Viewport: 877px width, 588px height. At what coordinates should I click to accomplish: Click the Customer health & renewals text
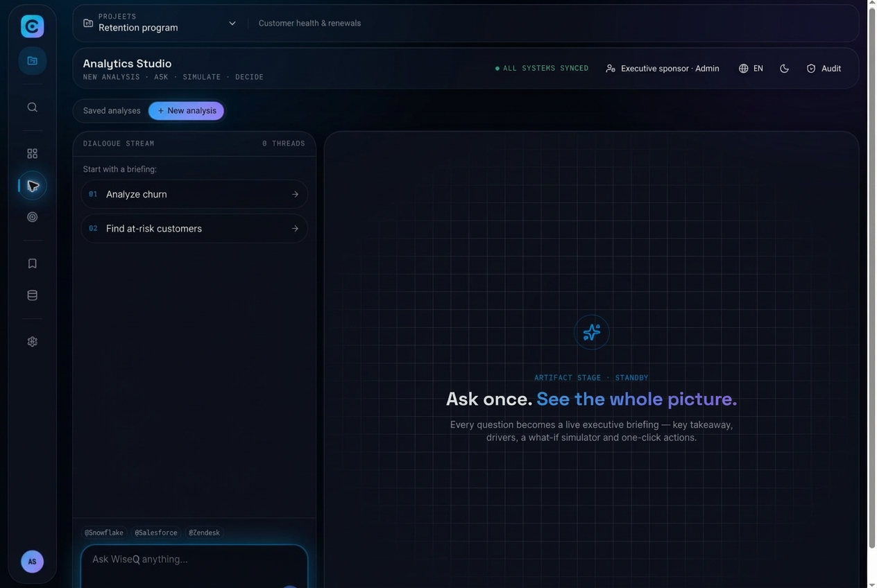(309, 23)
